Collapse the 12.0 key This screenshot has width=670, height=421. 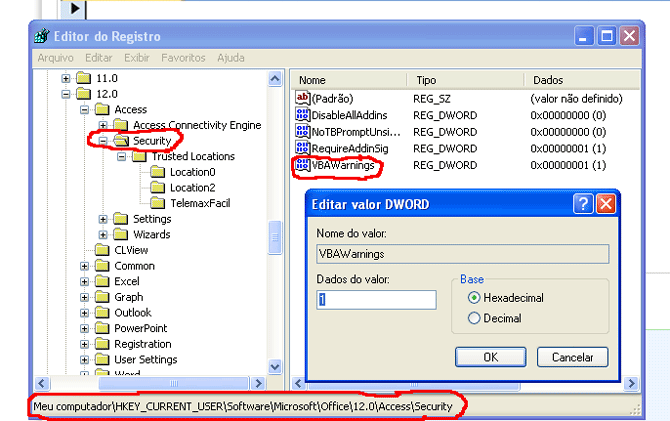click(66, 94)
